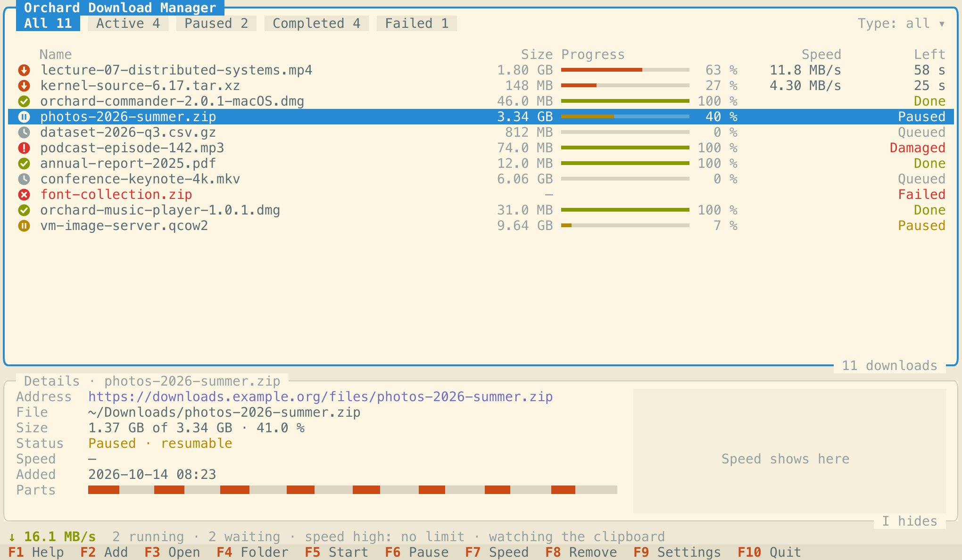Viewport: 962px width, 560px height.
Task: Open the Completed 4 tab
Action: 316,23
